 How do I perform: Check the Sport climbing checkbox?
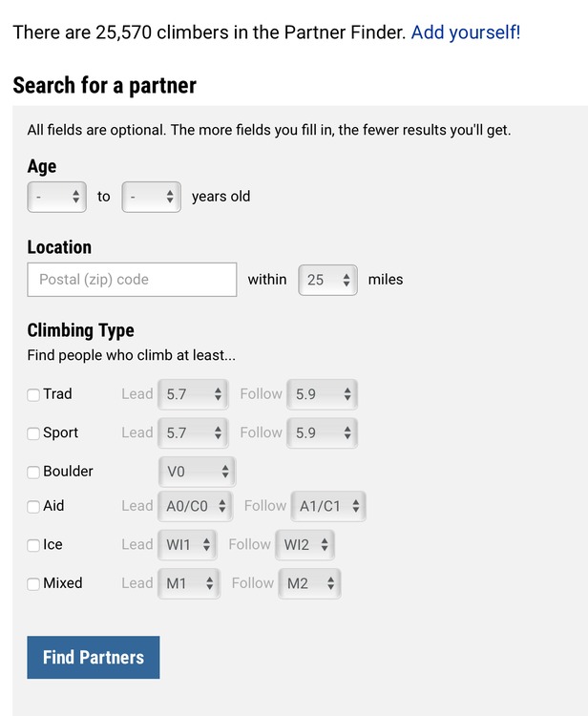33,433
